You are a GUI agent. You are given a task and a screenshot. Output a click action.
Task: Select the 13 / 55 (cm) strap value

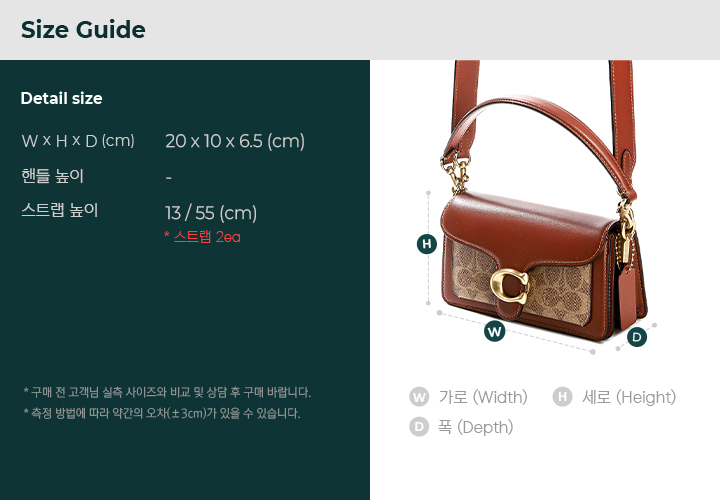click(211, 213)
